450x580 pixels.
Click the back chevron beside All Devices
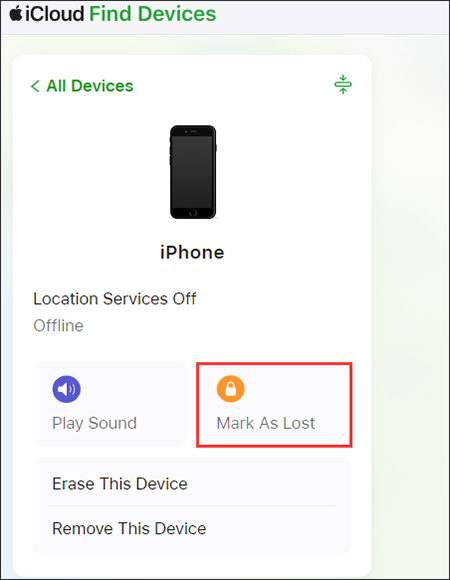(35, 86)
